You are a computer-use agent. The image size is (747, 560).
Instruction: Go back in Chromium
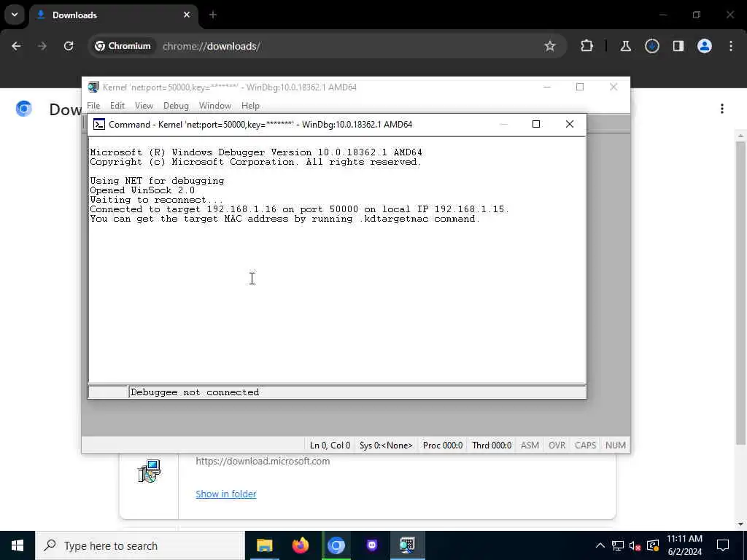[16, 46]
